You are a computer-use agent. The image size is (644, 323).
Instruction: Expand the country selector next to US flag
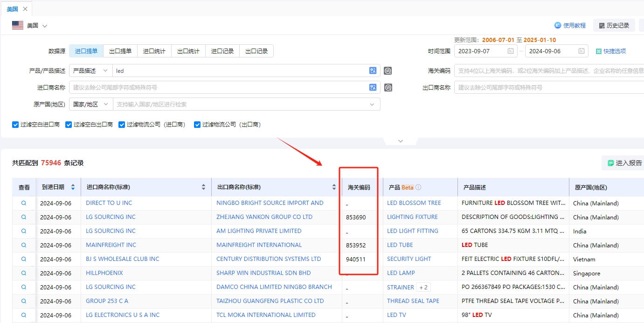coord(45,26)
